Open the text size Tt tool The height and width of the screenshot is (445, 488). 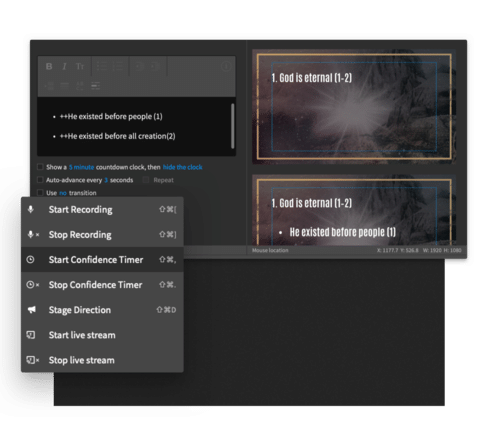(80, 66)
